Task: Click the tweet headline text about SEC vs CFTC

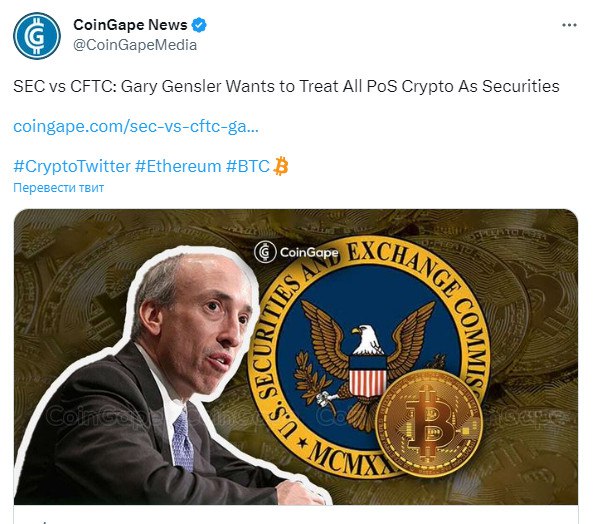Action: [x=286, y=86]
